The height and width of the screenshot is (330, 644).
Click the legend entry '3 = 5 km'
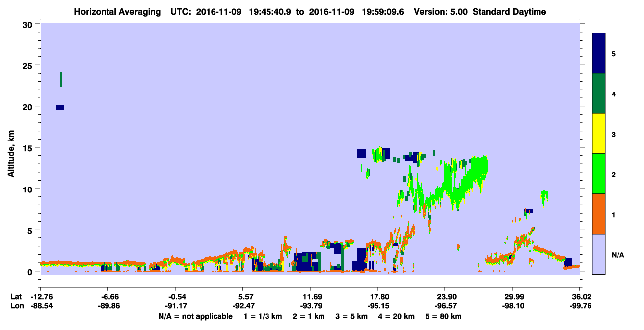(352, 316)
